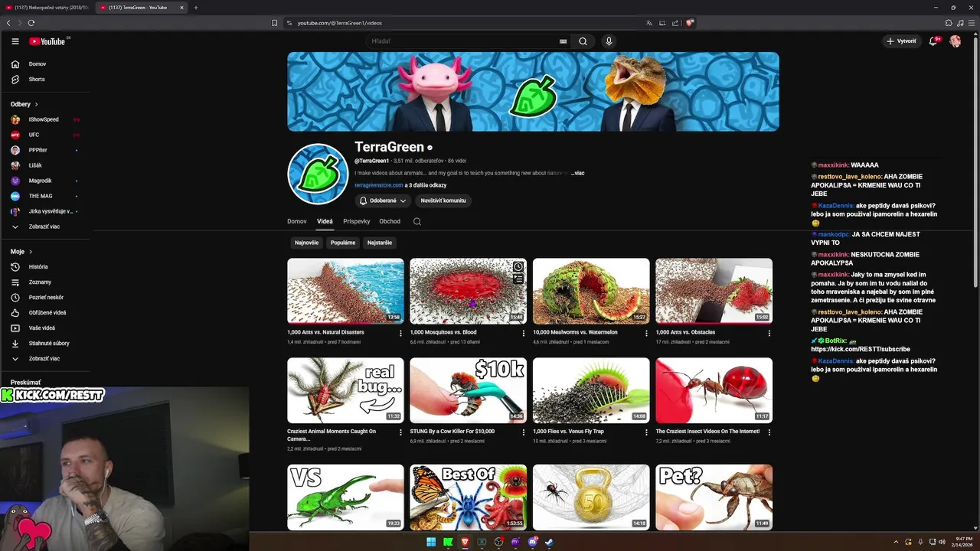This screenshot has height=551, width=980.
Task: Open the UFC subscription channel
Action: [x=46, y=135]
